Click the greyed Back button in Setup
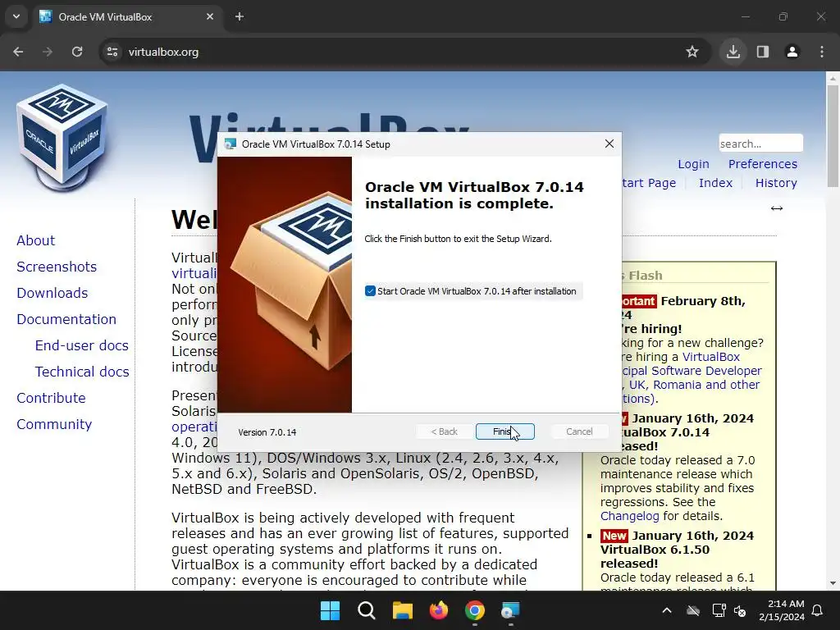 click(444, 431)
